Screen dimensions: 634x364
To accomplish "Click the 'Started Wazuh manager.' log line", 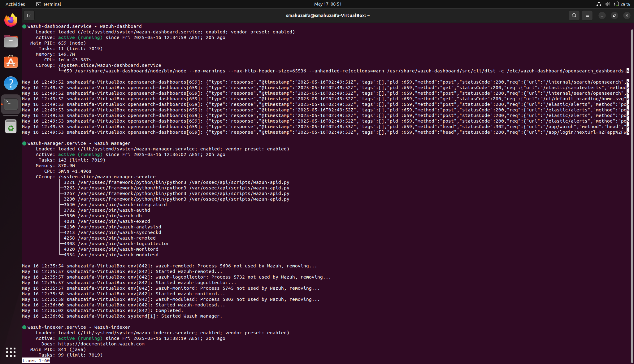I will (122, 316).
